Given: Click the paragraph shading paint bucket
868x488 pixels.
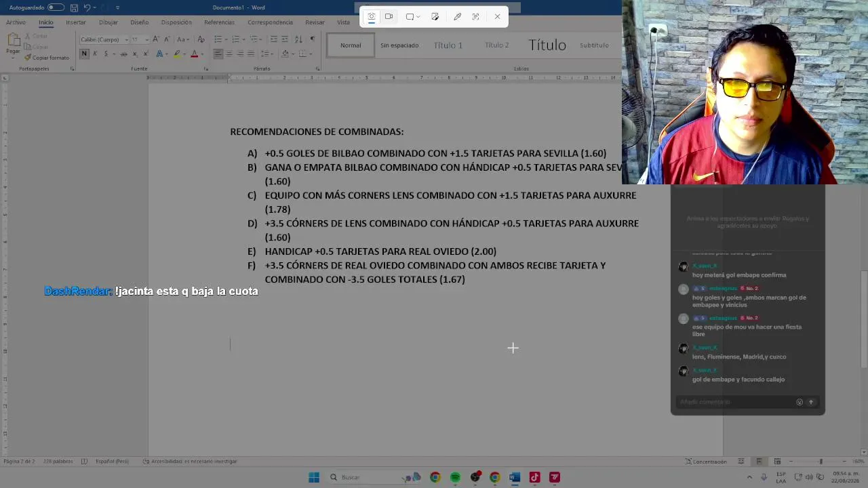Looking at the screenshot, I should 285,54.
